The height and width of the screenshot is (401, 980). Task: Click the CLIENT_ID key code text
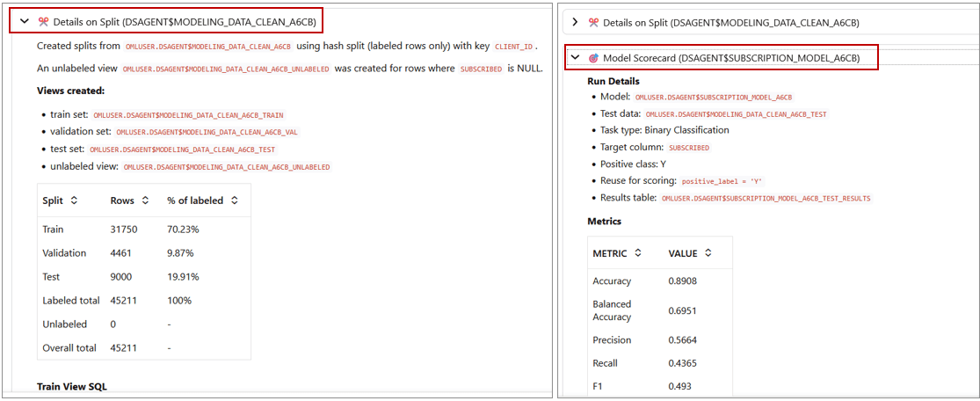tap(514, 47)
